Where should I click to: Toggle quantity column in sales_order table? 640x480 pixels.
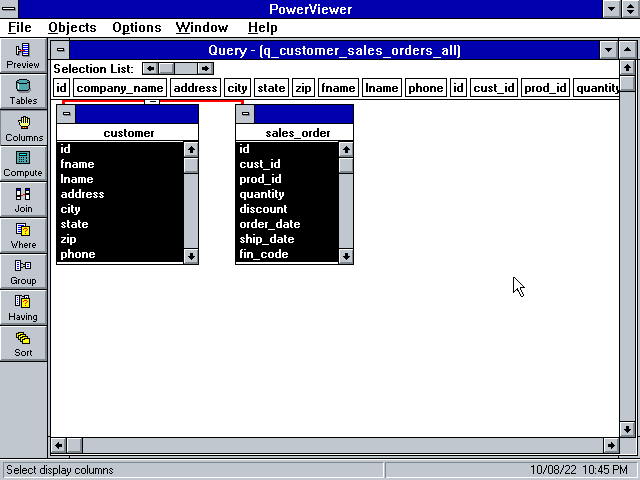(x=287, y=194)
